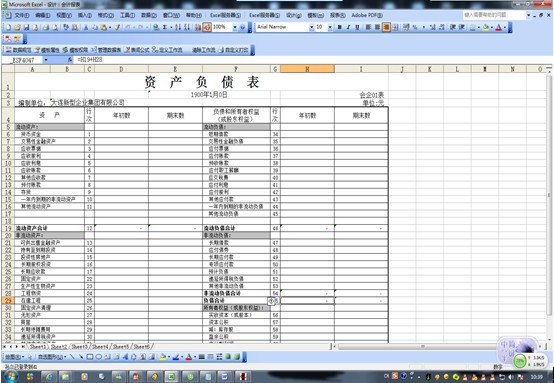The height and width of the screenshot is (383, 554).
Task: Switch to the Sheet2 tab
Action: coord(59,347)
